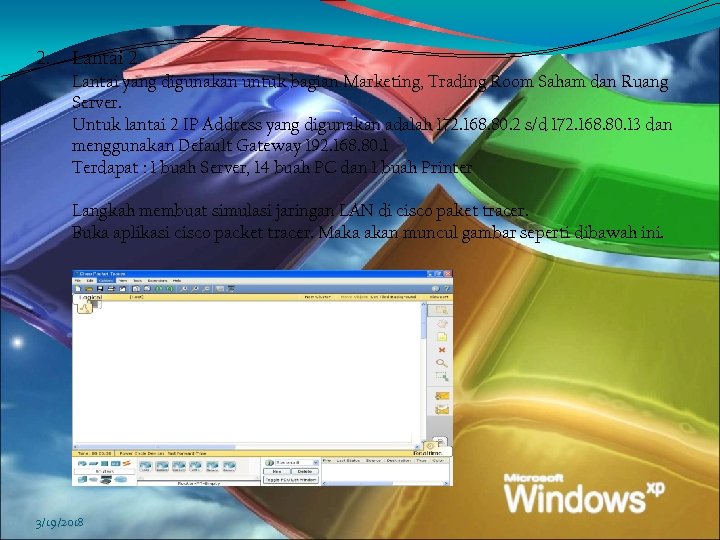
Task: Open the Scenario dropdown list
Action: pyautogui.click(x=297, y=462)
